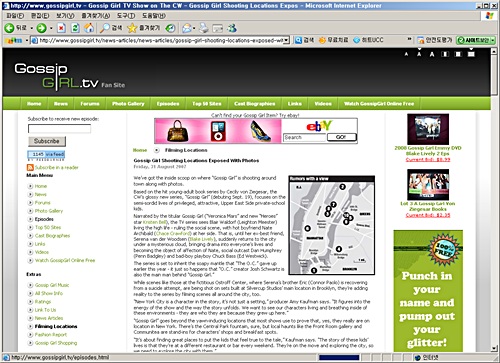Click Watch GossipGirl Online Free in navbar
The height and width of the screenshot is (363, 500).
coord(379,104)
